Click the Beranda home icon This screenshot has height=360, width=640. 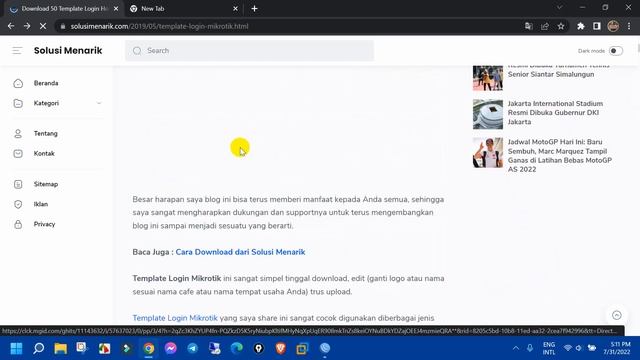[x=18, y=83]
